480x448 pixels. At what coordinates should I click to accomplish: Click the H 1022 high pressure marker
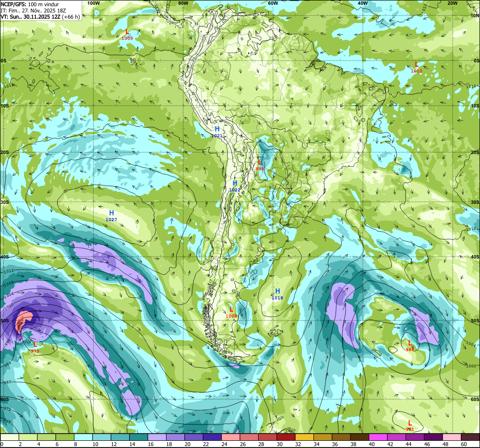tap(235, 186)
